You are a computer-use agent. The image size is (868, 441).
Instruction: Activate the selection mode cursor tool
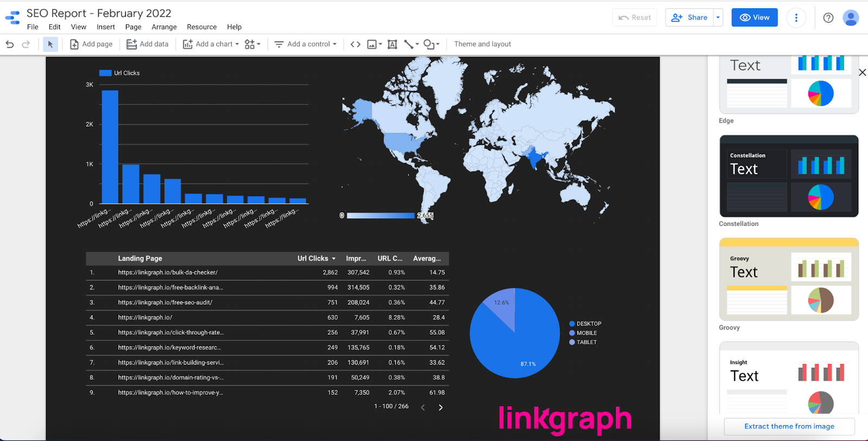[x=50, y=45]
